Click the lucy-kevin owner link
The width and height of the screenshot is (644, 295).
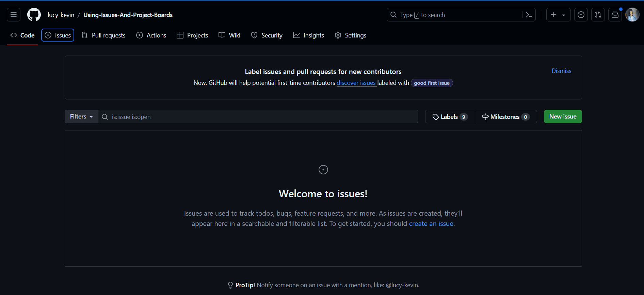[61, 15]
